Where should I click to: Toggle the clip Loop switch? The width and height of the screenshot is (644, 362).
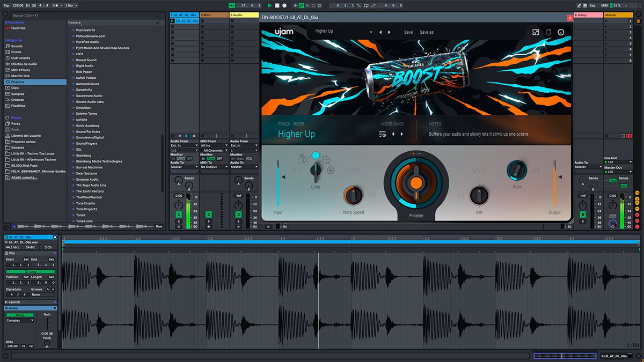30,272
